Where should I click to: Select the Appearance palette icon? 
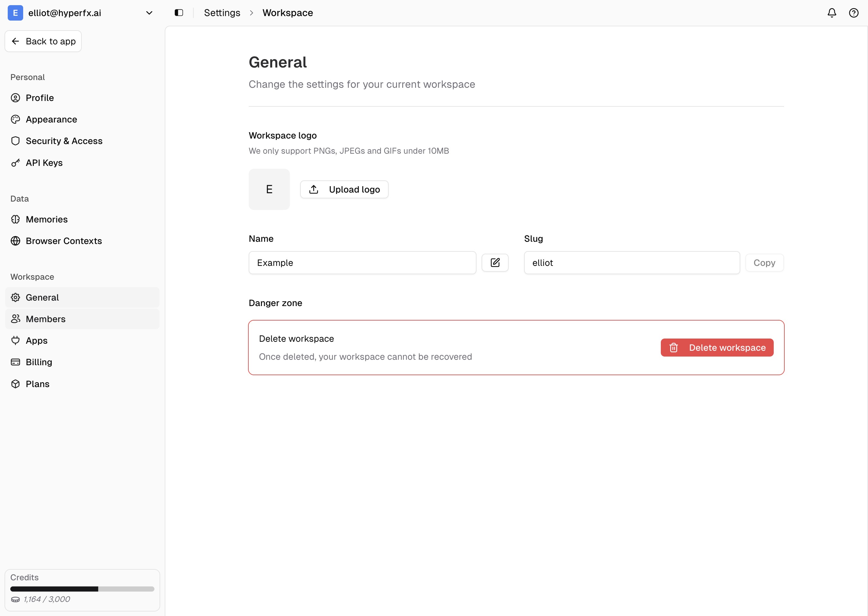point(15,119)
